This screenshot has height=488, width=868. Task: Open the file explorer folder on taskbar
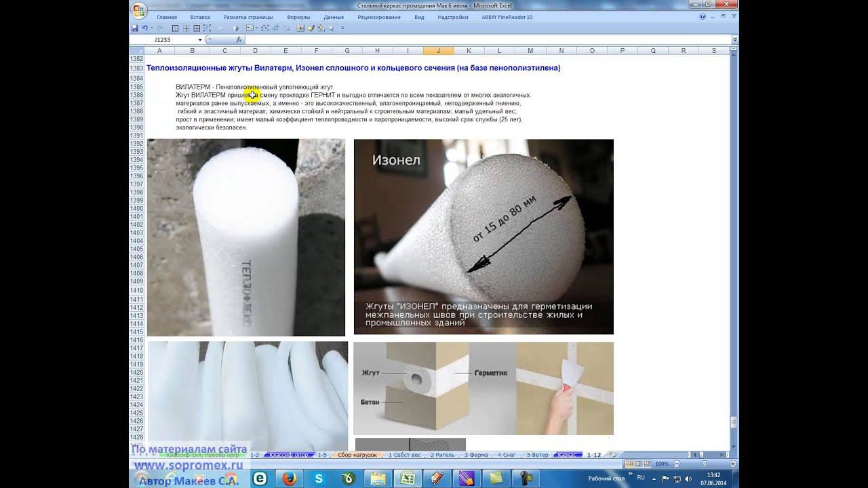coord(378,478)
